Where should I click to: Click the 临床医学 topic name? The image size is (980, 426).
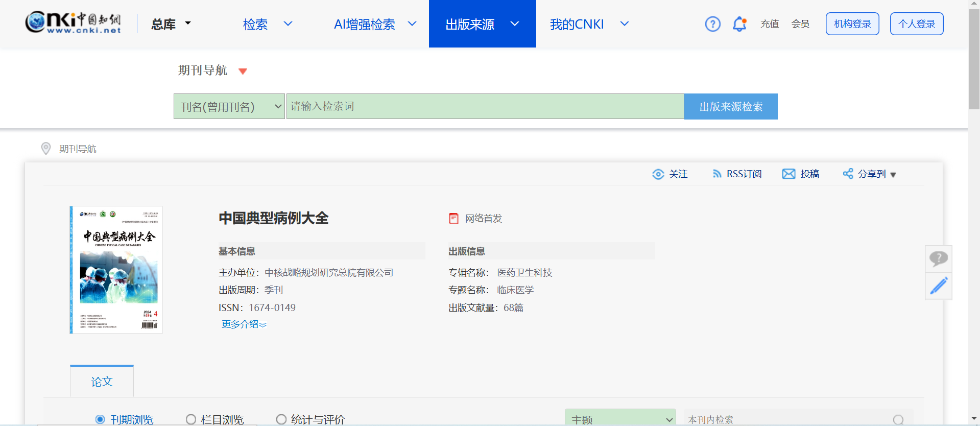coord(515,290)
